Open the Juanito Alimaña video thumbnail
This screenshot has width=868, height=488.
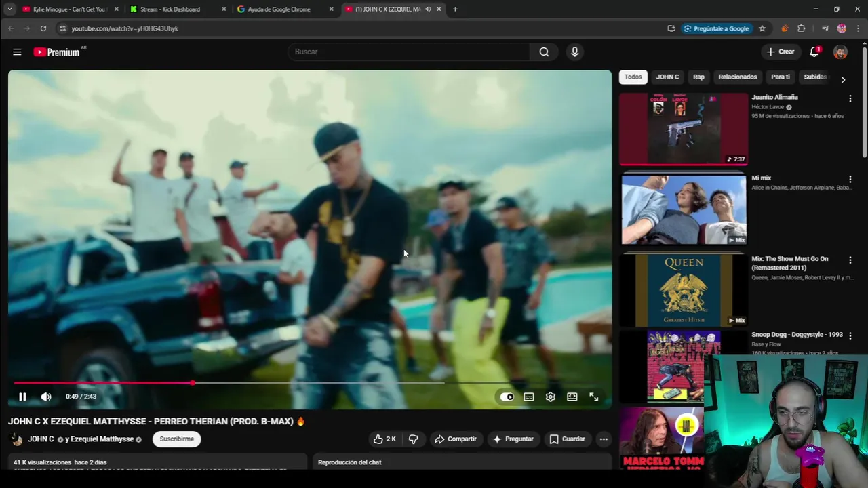(x=684, y=129)
